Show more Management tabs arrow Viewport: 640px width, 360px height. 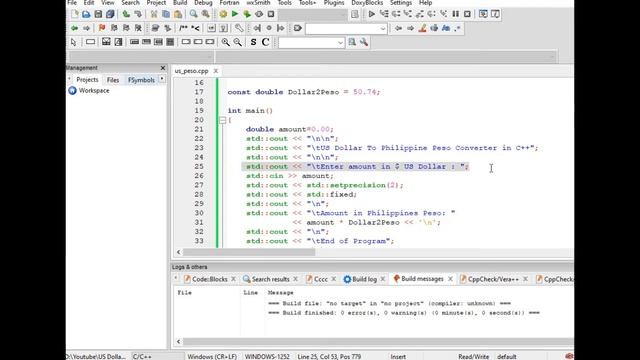pos(162,79)
